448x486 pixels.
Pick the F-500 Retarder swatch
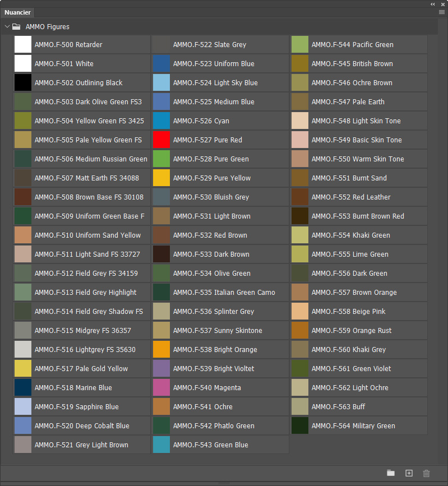(23, 44)
